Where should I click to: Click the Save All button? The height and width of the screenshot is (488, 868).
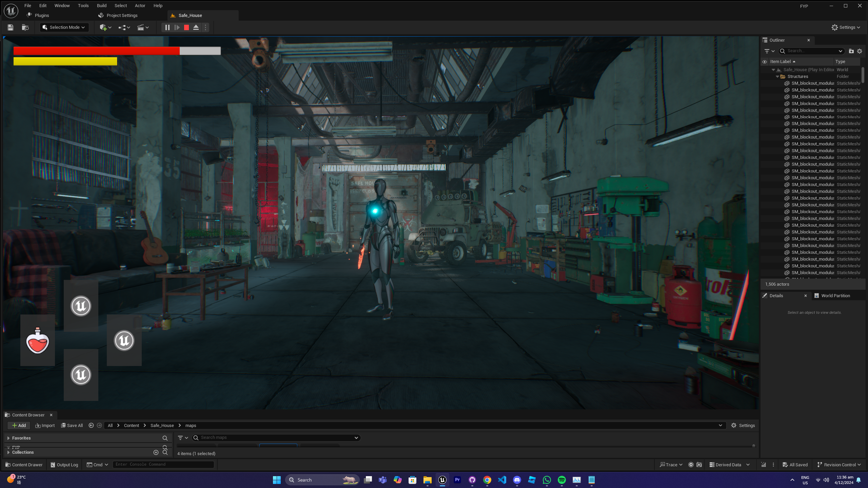pyautogui.click(x=72, y=426)
